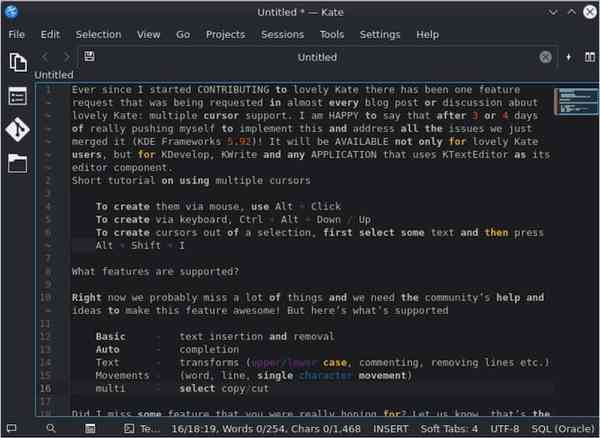600x438 pixels.
Task: Click the word AVAILABLE in the paragraph
Action: tap(361, 142)
